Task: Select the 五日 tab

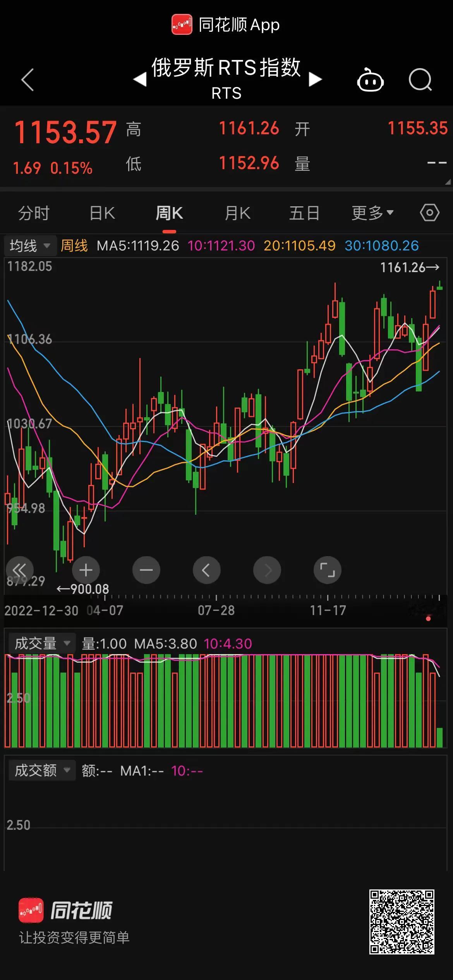Action: point(305,213)
